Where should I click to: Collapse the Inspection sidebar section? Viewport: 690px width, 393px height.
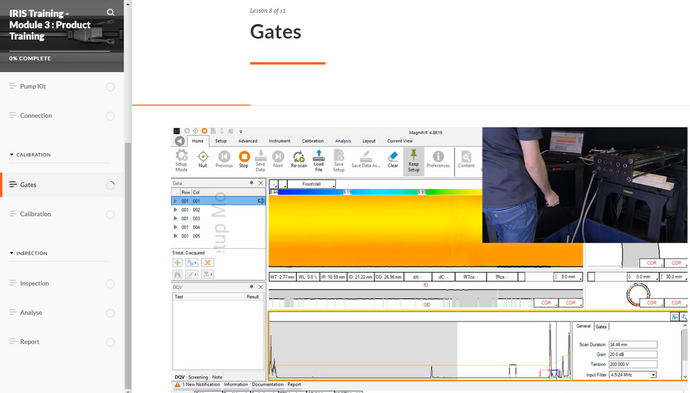(x=28, y=253)
